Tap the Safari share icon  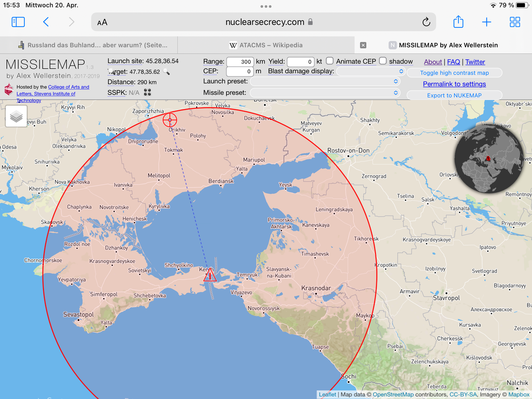458,22
